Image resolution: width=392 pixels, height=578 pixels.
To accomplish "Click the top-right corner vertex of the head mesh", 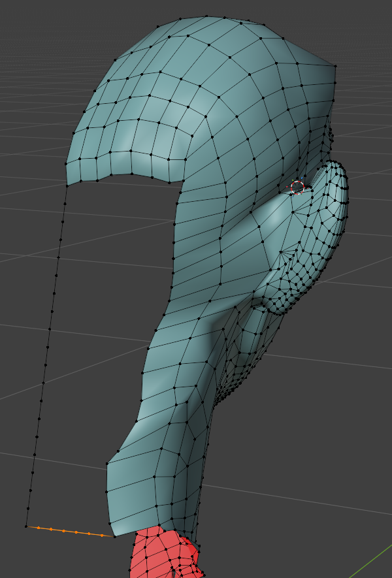I will (x=336, y=66).
